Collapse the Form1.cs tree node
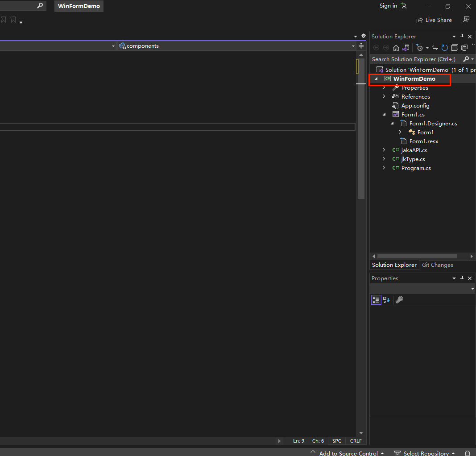 point(384,115)
